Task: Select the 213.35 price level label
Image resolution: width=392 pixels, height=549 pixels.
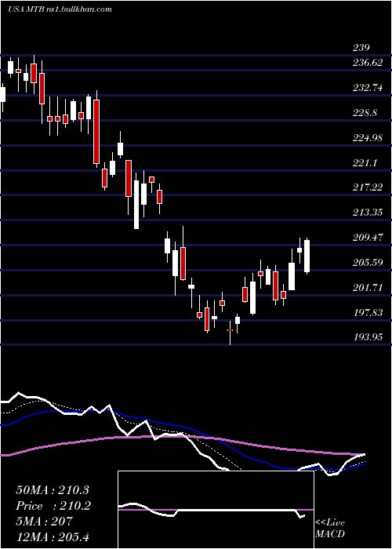Action: tap(367, 213)
